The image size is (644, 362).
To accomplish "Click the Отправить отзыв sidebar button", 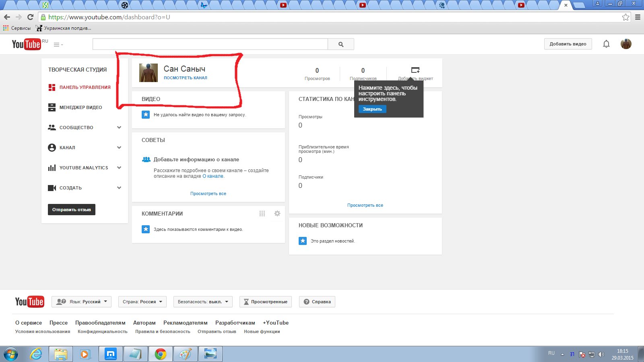I will (72, 210).
